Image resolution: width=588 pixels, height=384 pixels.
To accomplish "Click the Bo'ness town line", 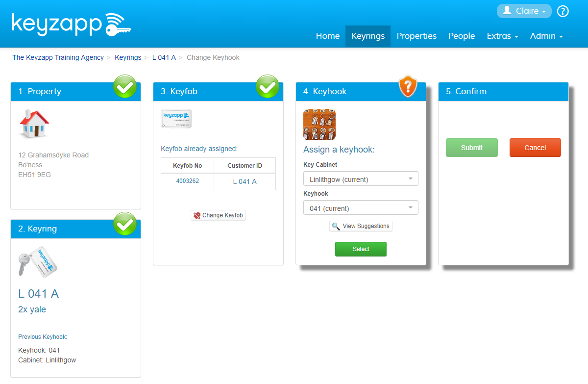I will click(x=30, y=165).
